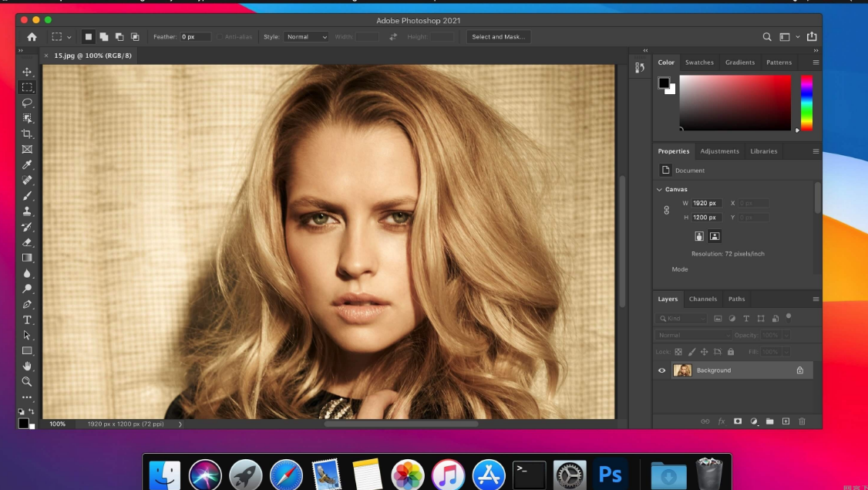Image resolution: width=868 pixels, height=490 pixels.
Task: Toggle link between canvas width and height
Action: pyautogui.click(x=667, y=210)
